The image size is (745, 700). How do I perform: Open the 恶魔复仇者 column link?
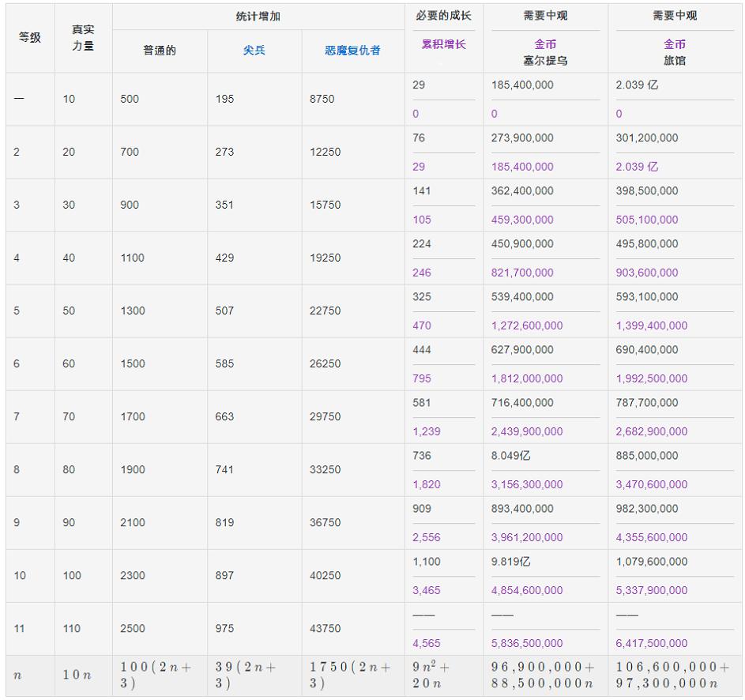pyautogui.click(x=352, y=51)
